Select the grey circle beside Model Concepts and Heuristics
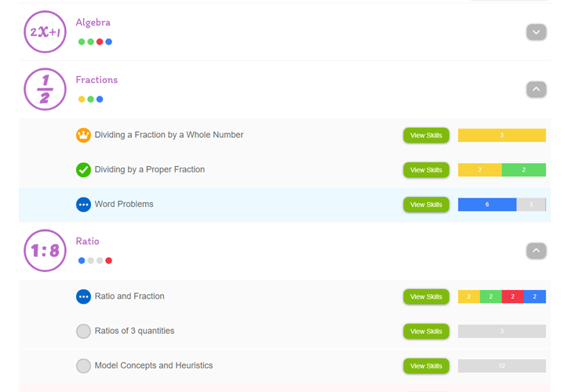The height and width of the screenshot is (392, 565). (83, 365)
